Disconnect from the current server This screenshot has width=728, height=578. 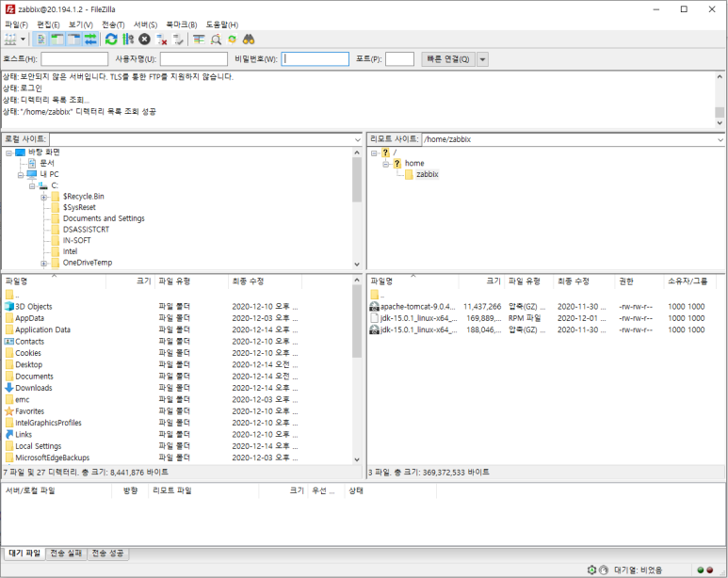162,40
